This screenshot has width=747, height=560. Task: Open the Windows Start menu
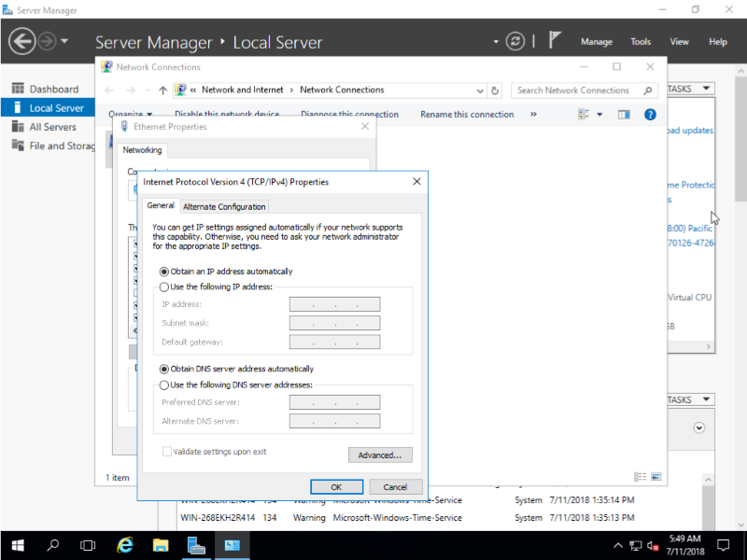click(18, 545)
